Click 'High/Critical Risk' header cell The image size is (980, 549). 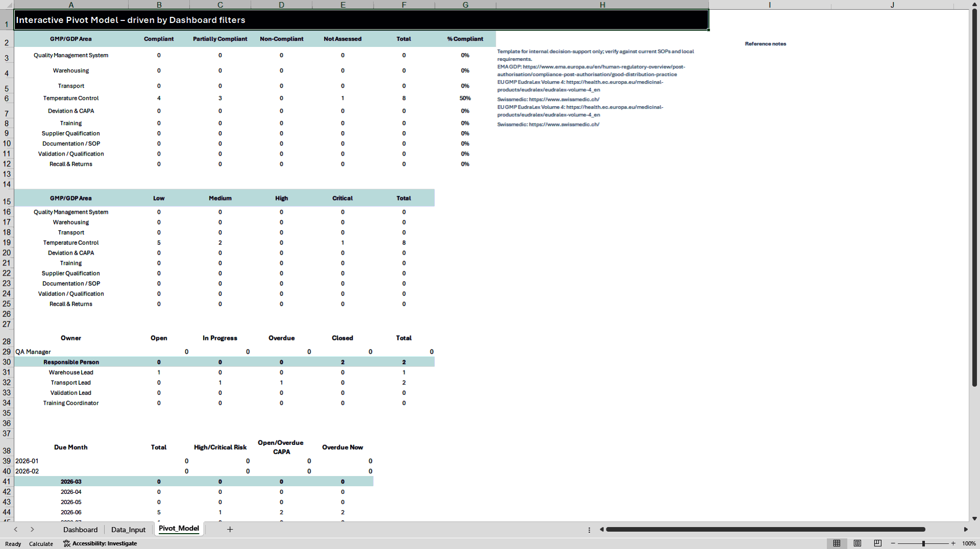pos(220,447)
